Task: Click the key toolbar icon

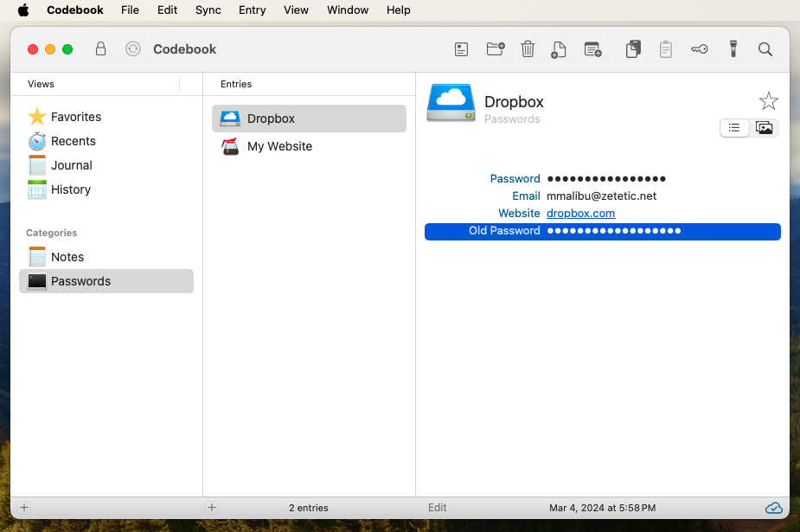Action: (700, 49)
